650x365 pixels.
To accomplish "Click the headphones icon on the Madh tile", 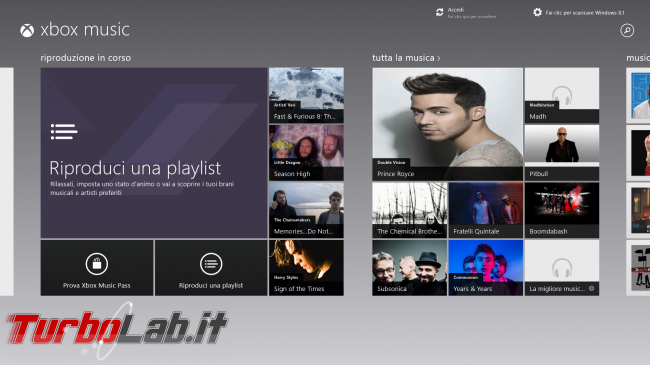I will (562, 95).
